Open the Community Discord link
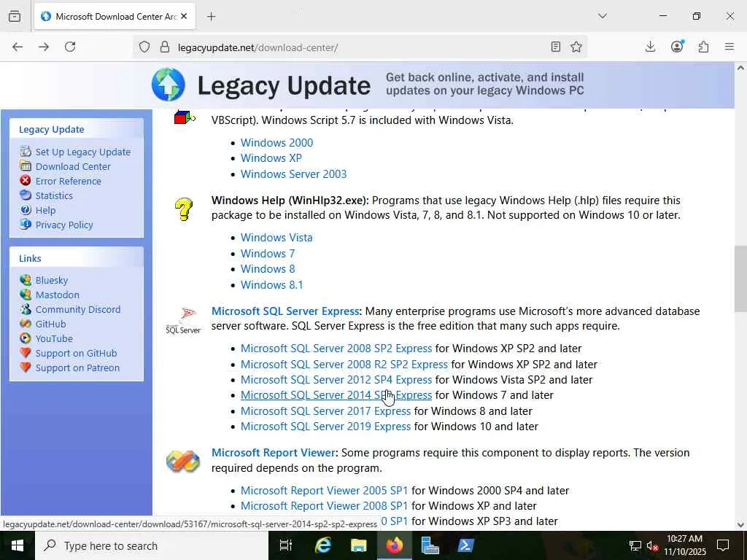Image resolution: width=747 pixels, height=560 pixels. pyautogui.click(x=77, y=309)
